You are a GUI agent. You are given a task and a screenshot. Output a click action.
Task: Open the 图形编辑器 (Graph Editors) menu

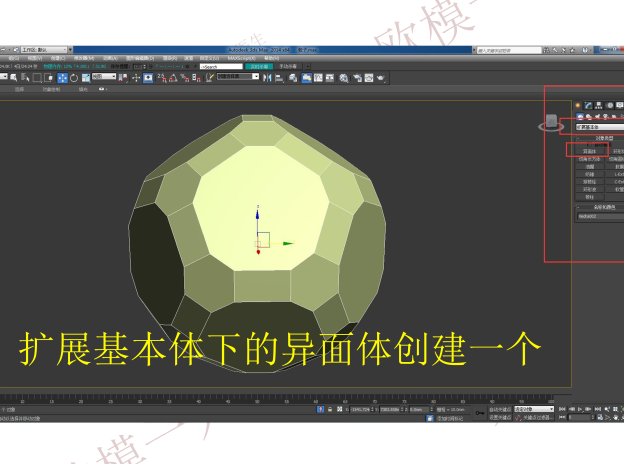pos(140,58)
